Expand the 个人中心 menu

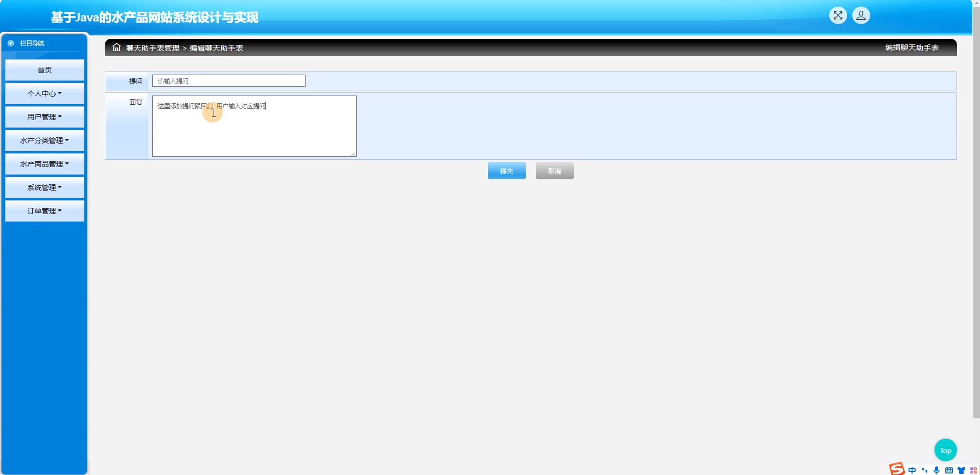pyautogui.click(x=44, y=93)
